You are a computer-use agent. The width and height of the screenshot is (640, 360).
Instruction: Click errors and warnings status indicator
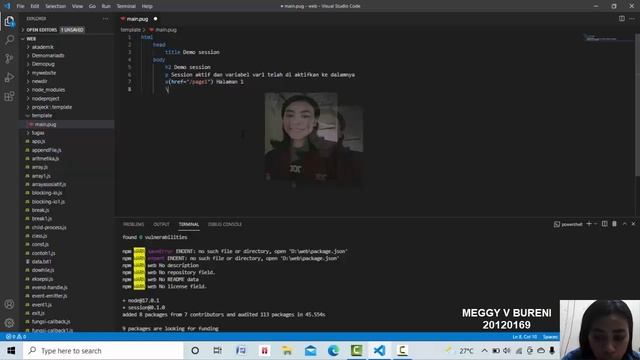[16, 337]
